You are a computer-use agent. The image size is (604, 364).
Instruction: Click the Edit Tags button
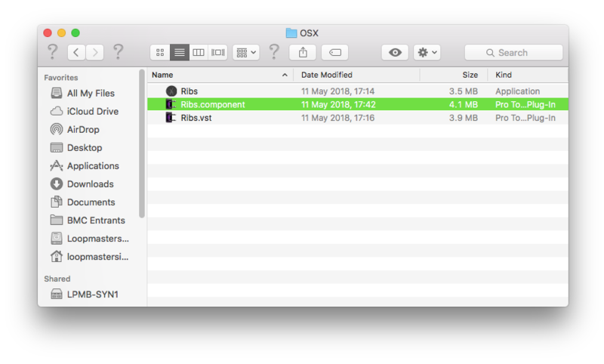(334, 52)
